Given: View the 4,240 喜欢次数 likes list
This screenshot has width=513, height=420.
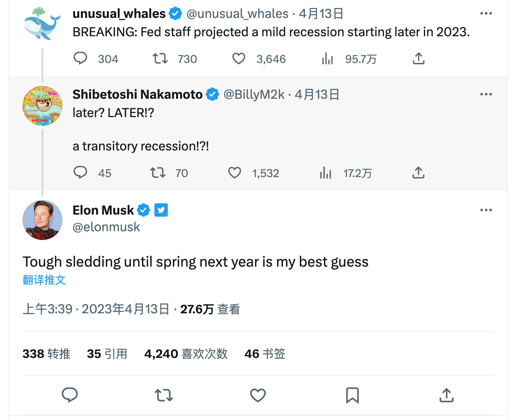Looking at the screenshot, I should pos(186,354).
